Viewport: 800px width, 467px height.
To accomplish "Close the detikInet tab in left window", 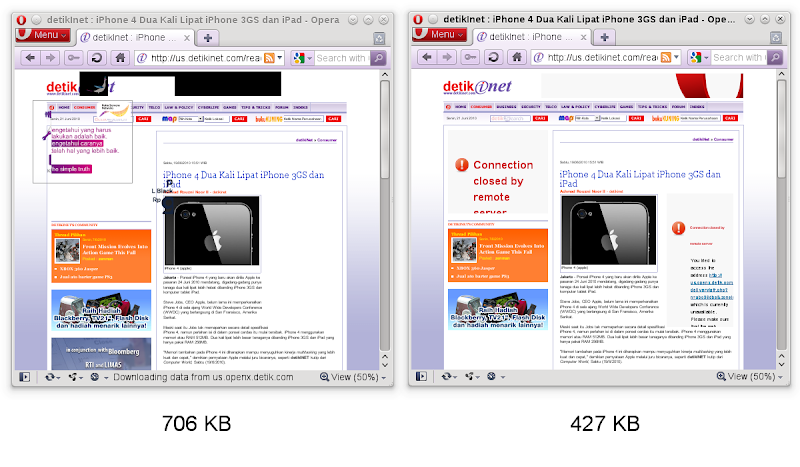I will pos(187,38).
